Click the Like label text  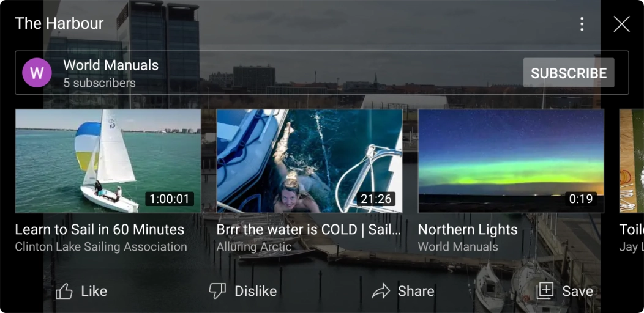(94, 291)
